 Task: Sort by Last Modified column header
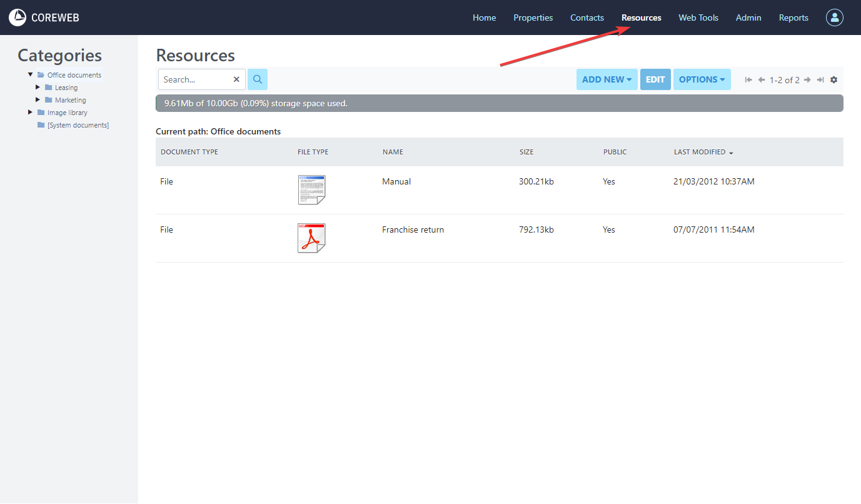(700, 152)
